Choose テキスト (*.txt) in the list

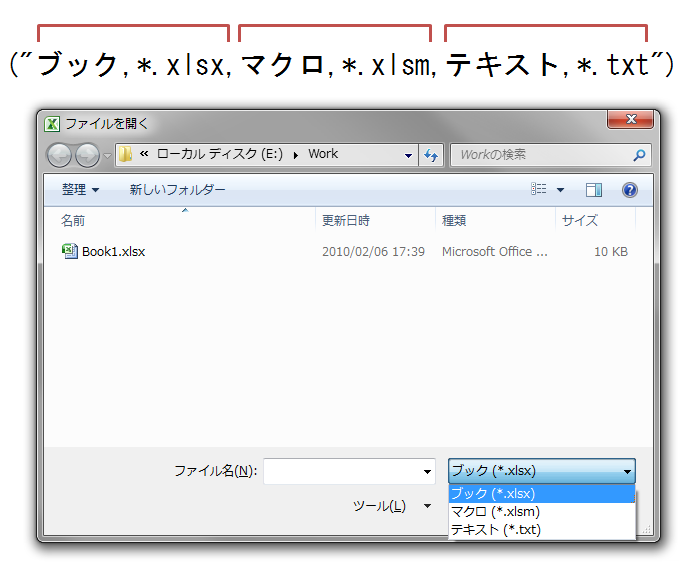click(x=541, y=530)
